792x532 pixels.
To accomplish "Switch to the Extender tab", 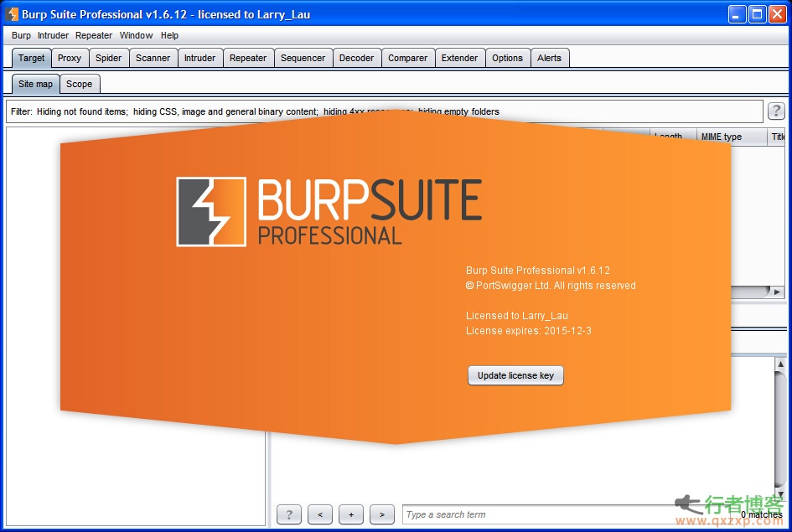I will pyautogui.click(x=459, y=58).
